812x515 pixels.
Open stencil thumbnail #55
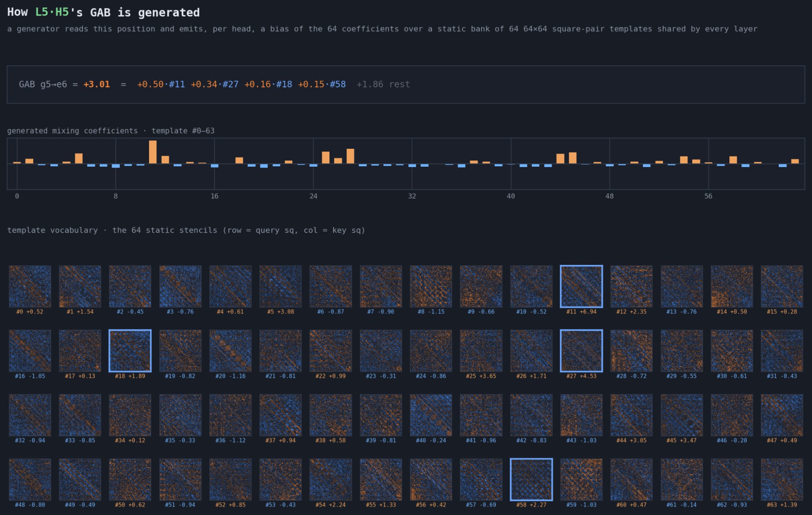(x=381, y=480)
